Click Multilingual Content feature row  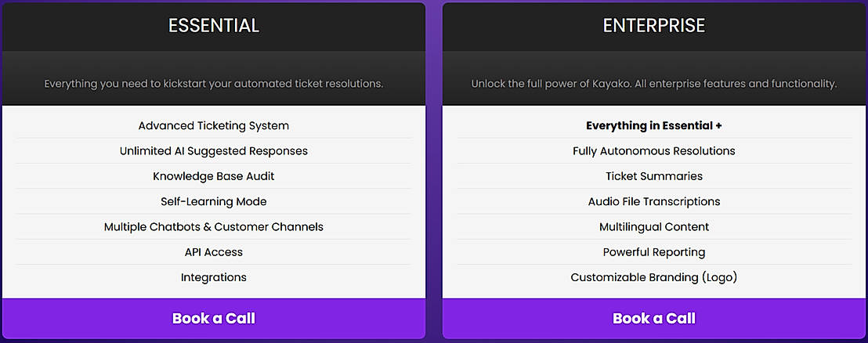(x=654, y=227)
